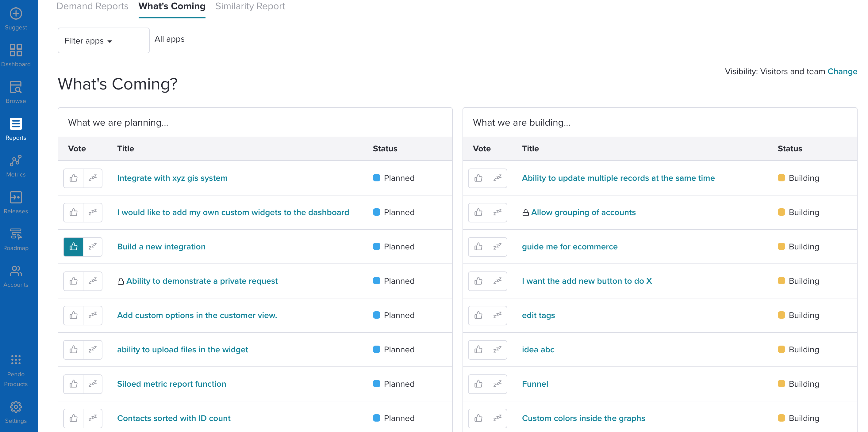Snooze 'Contacts sorted with ID count'
Screen dimensions: 868x432
tap(93, 419)
